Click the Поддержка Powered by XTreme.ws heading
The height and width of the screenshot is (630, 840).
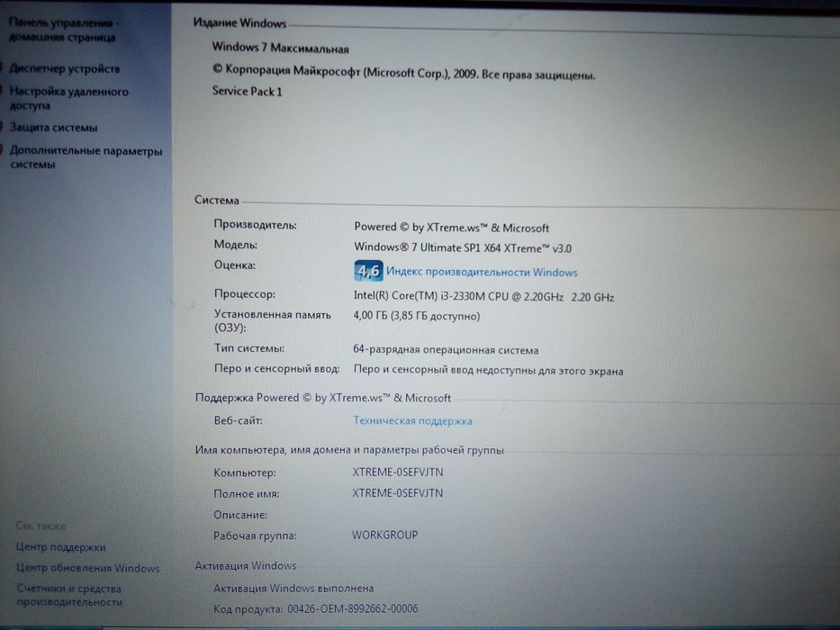(323, 398)
